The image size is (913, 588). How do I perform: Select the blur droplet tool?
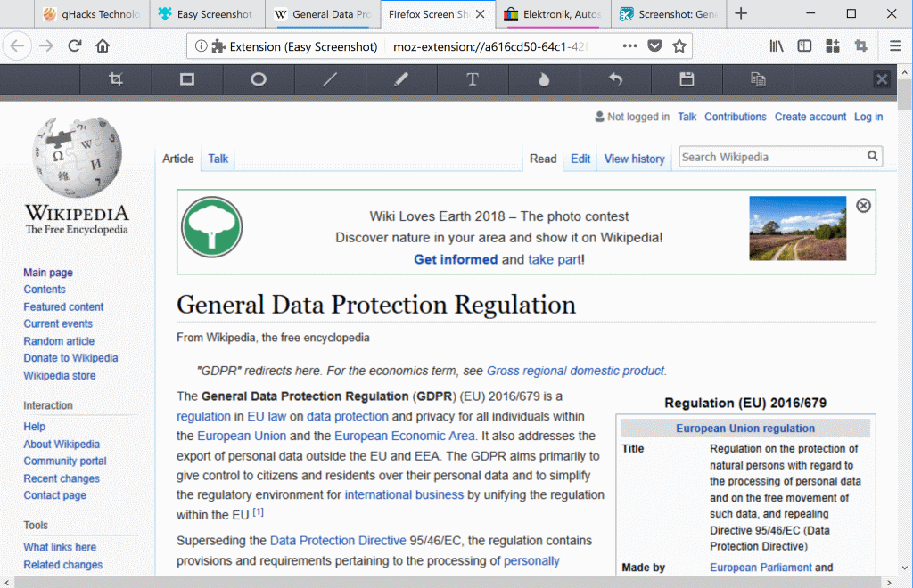click(544, 79)
